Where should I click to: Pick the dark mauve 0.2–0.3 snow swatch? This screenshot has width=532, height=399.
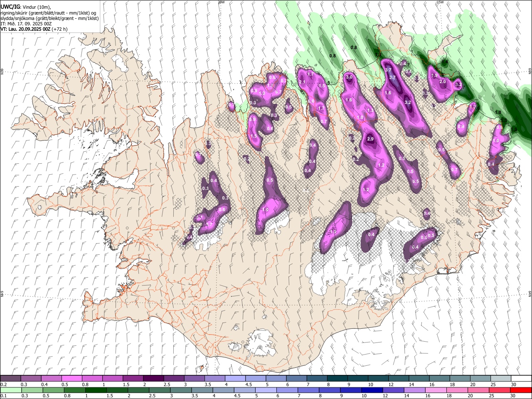point(10,379)
